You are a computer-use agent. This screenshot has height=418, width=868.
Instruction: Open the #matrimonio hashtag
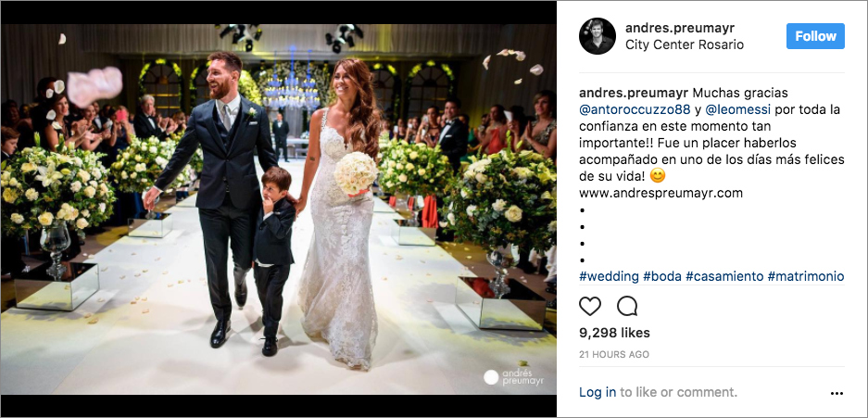(x=806, y=276)
